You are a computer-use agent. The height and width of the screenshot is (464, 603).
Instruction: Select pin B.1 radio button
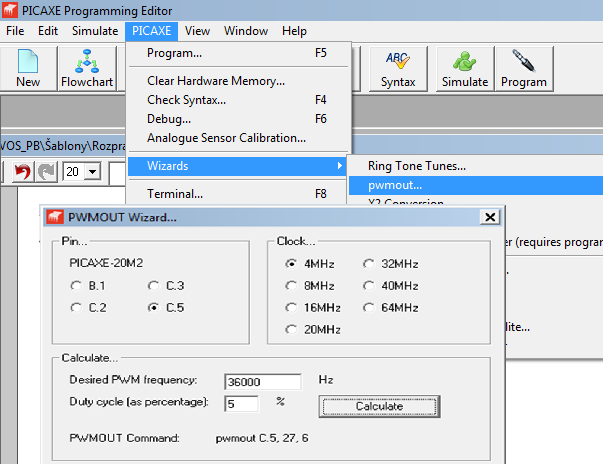[x=76, y=286]
